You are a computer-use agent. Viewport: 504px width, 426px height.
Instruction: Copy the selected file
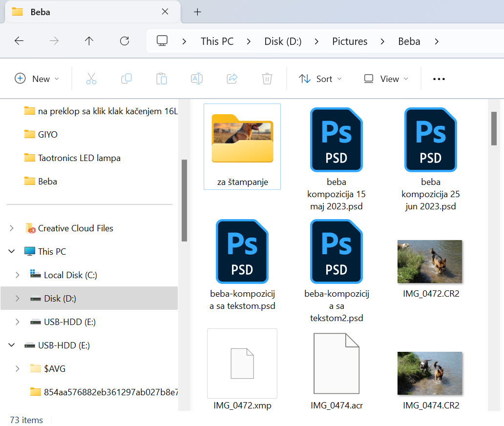tap(126, 79)
